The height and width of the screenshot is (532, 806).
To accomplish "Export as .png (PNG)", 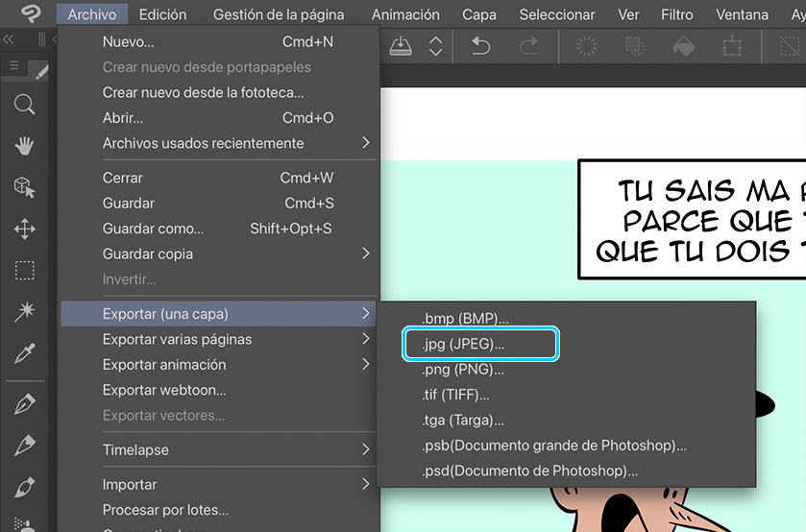I will click(463, 369).
